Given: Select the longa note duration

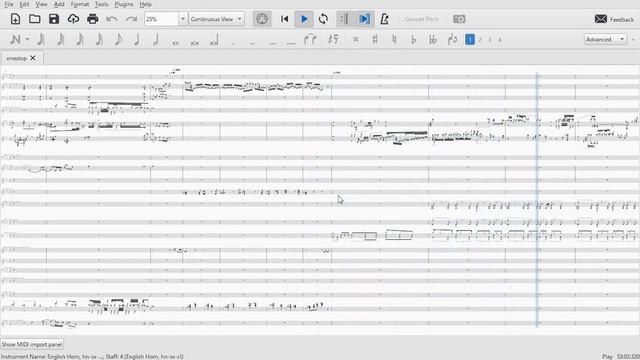Looking at the screenshot, I should pos(214,40).
